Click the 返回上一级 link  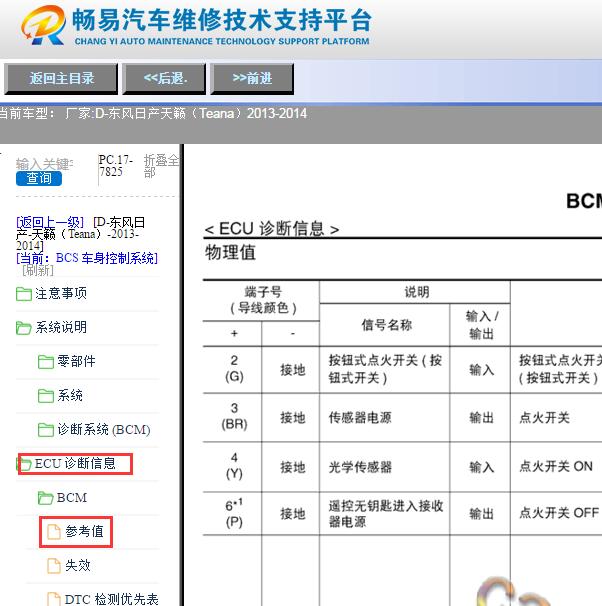[x=49, y=222]
